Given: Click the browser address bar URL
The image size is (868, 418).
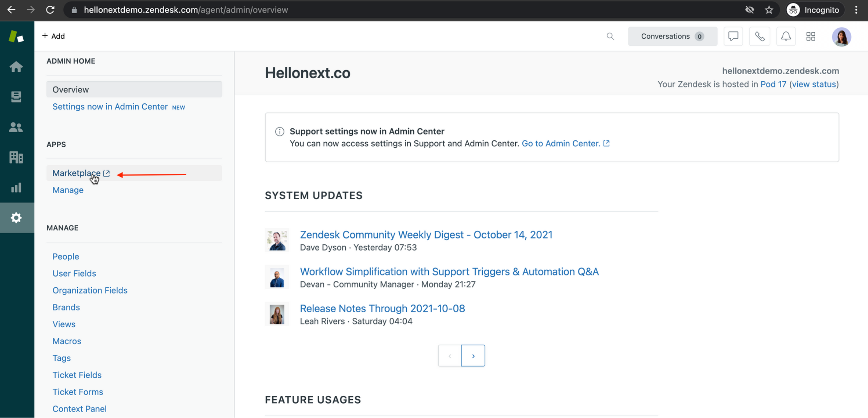Looking at the screenshot, I should 186,10.
